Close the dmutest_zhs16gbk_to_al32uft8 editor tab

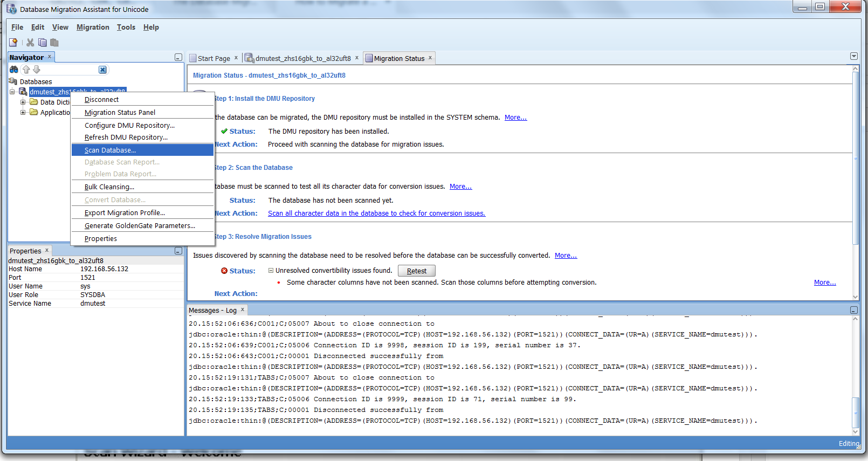point(357,58)
